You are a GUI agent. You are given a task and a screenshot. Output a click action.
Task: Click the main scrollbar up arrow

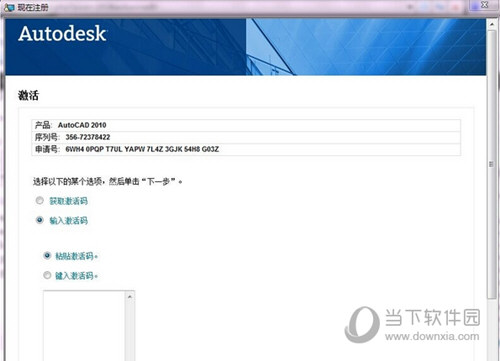492,24
